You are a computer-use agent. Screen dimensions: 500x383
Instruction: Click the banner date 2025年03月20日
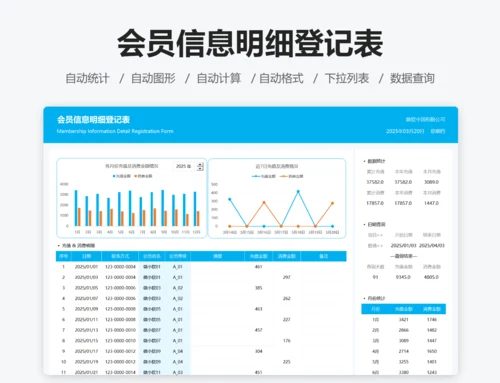[x=405, y=131]
